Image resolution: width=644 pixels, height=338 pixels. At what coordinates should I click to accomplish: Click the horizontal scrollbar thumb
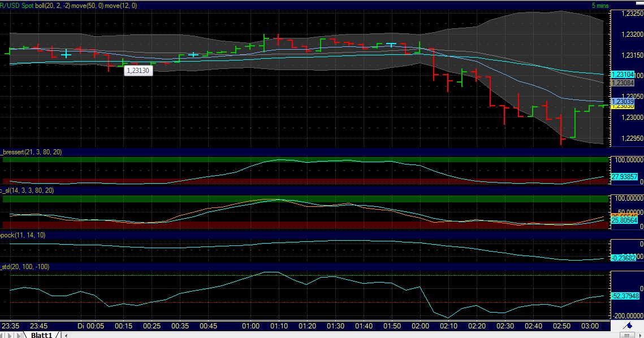[x=626, y=335]
